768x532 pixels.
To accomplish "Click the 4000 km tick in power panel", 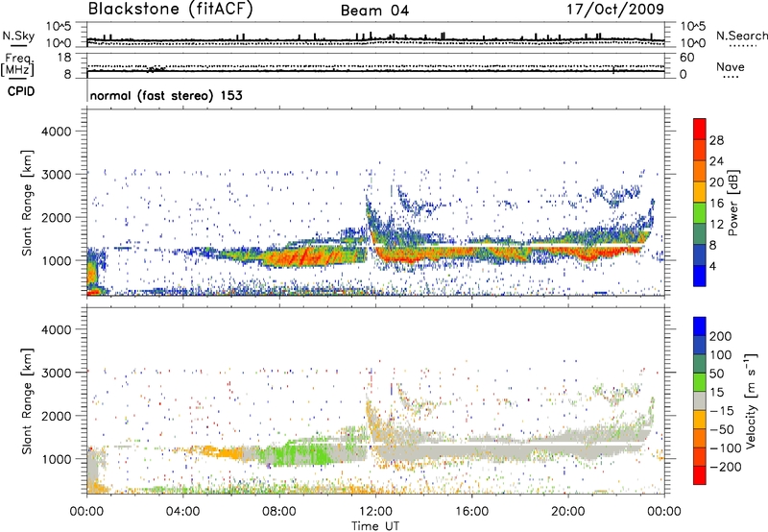I will [56, 132].
